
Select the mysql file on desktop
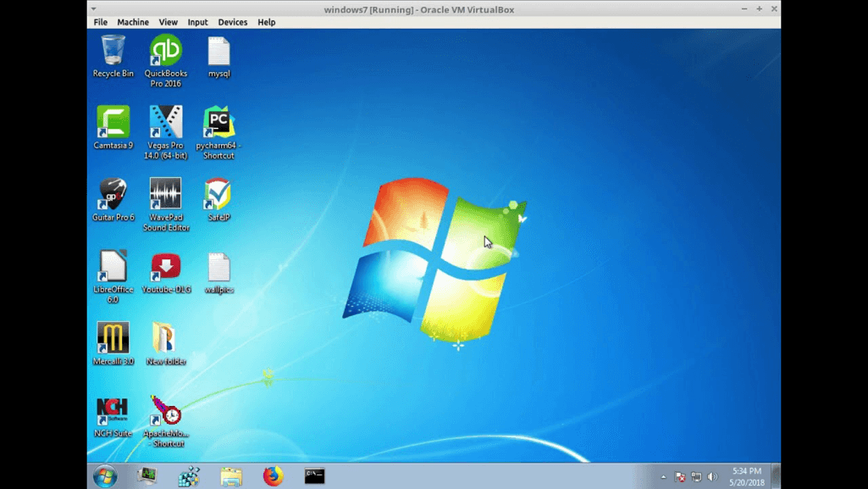[x=218, y=53]
